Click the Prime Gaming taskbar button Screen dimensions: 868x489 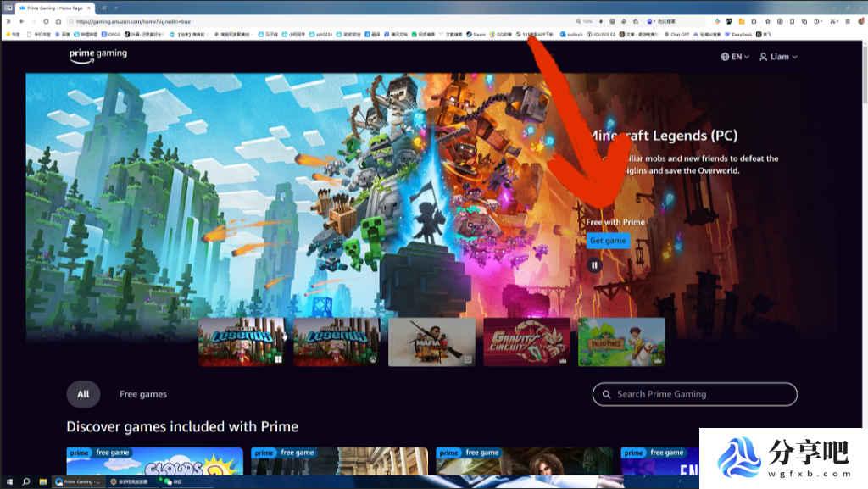(x=77, y=482)
